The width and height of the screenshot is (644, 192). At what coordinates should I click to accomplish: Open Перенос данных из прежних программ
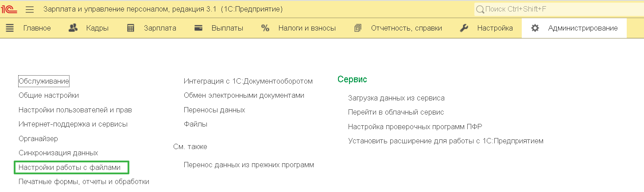(249, 165)
